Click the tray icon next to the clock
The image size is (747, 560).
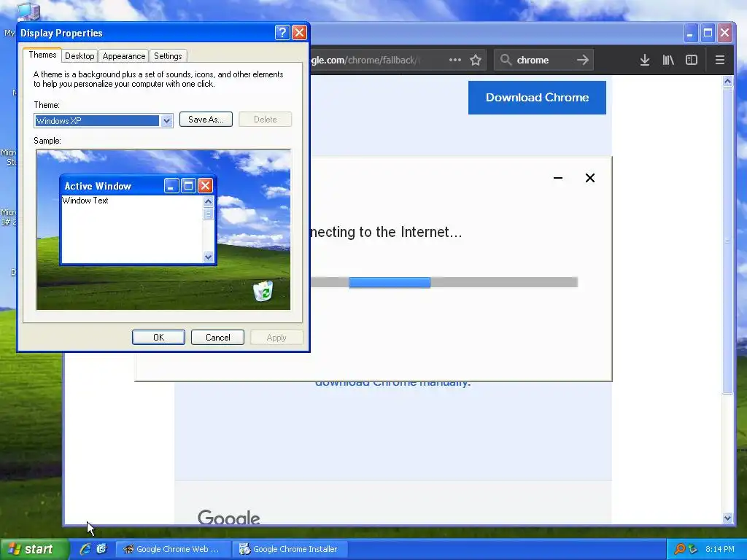click(x=693, y=549)
